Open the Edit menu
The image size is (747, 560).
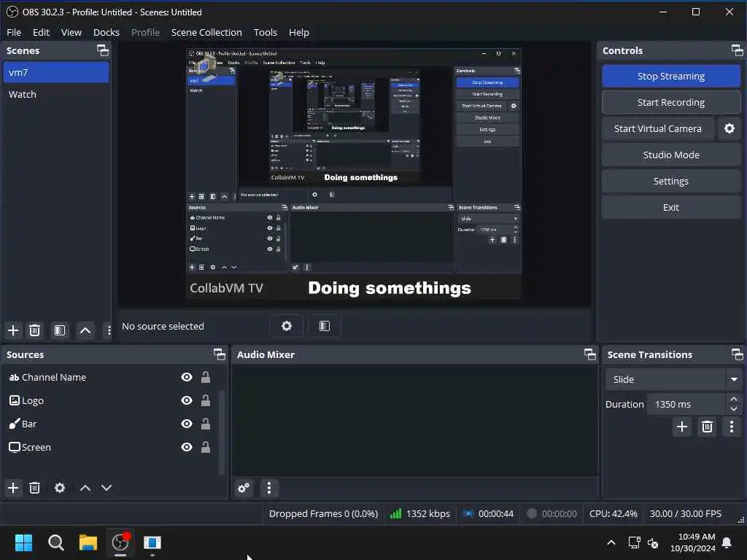pos(41,32)
